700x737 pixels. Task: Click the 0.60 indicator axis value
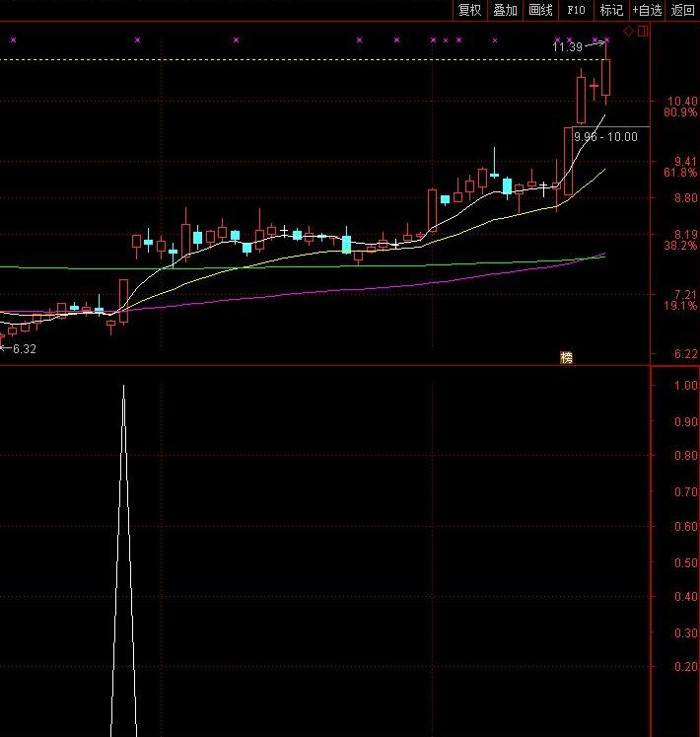[686, 527]
